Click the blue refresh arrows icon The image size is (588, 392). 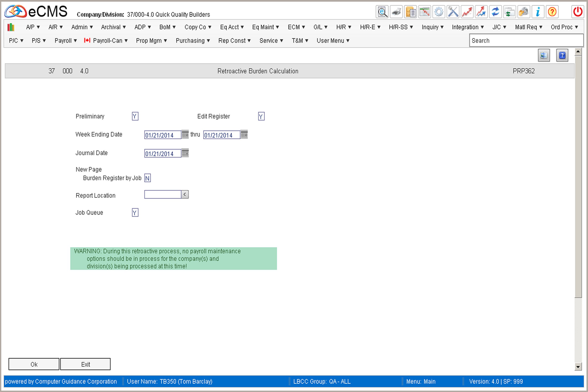click(x=495, y=12)
